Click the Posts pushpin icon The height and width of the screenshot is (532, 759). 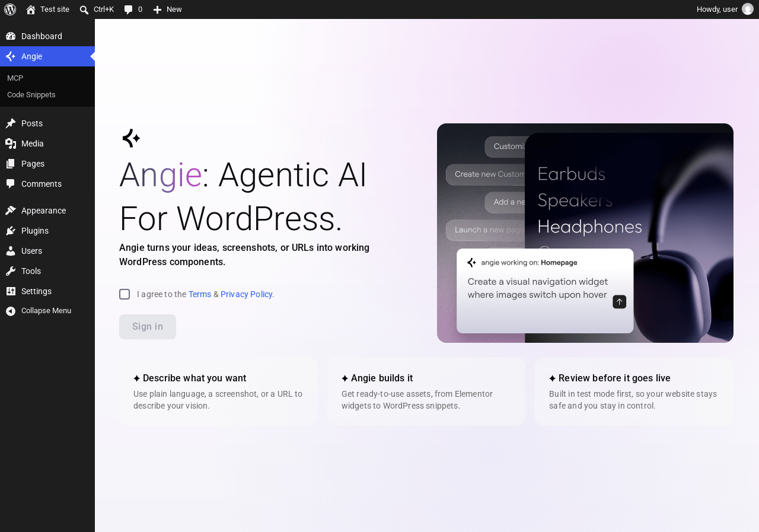coord(11,123)
